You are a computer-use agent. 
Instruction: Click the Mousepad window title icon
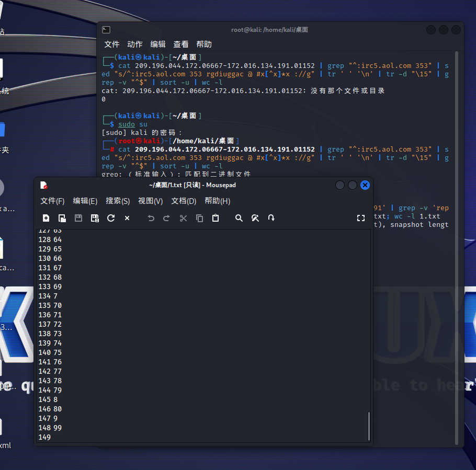tap(44, 185)
